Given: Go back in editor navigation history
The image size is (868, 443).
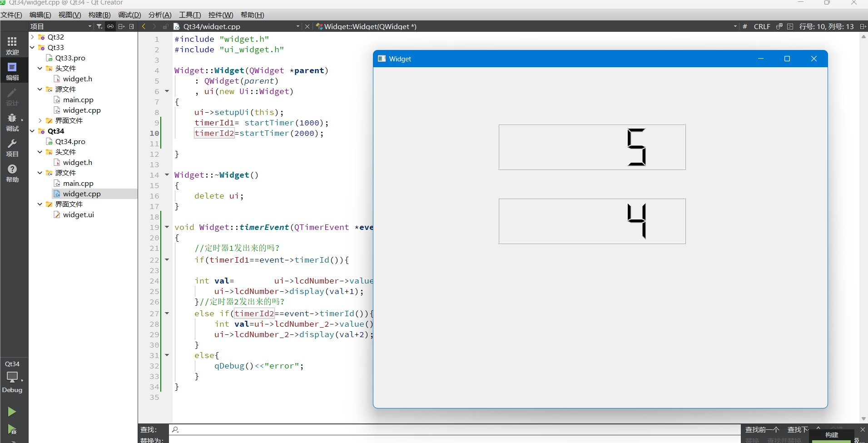Looking at the screenshot, I should (x=144, y=26).
